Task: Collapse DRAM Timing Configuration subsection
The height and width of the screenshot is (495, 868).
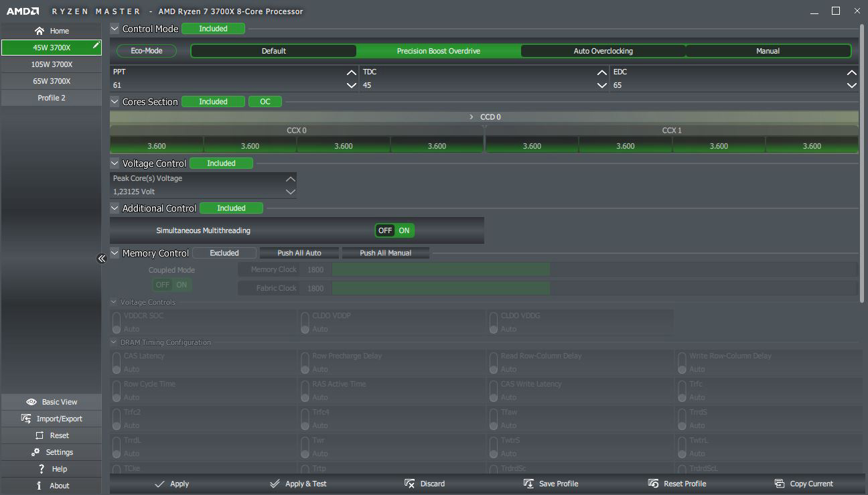Action: tap(114, 342)
